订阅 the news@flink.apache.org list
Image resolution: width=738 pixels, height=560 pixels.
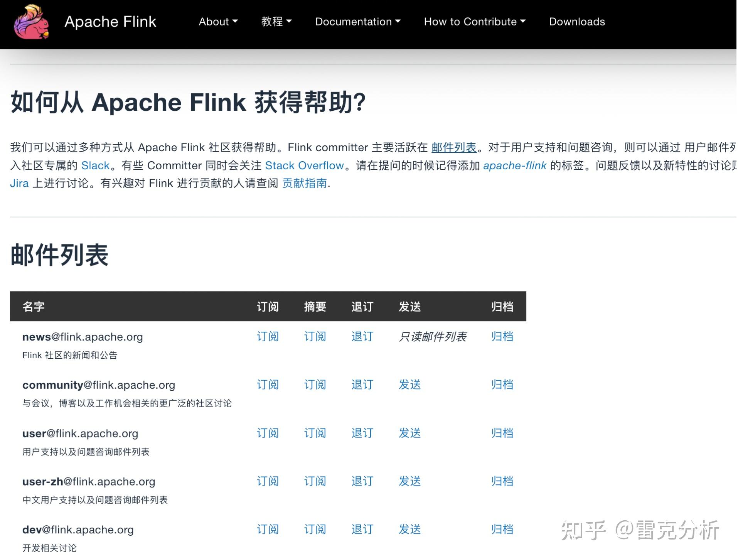pyautogui.click(x=268, y=337)
